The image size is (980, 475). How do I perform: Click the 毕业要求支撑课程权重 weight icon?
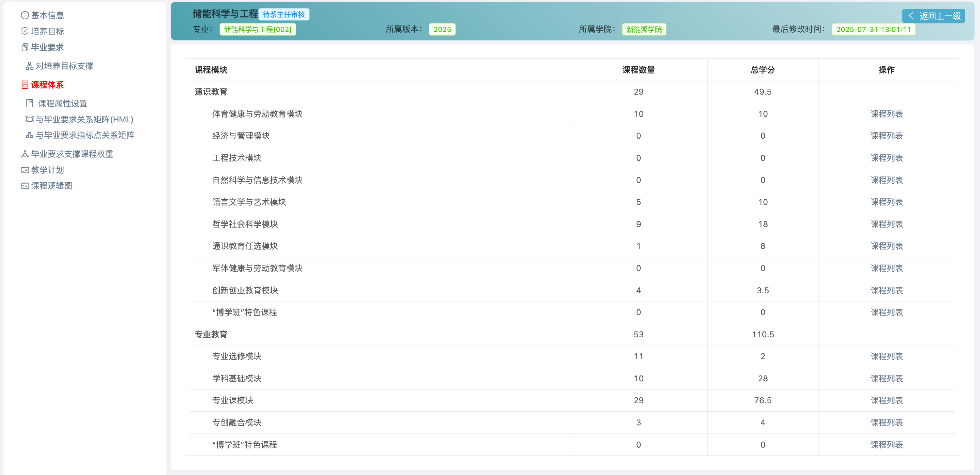click(x=24, y=154)
